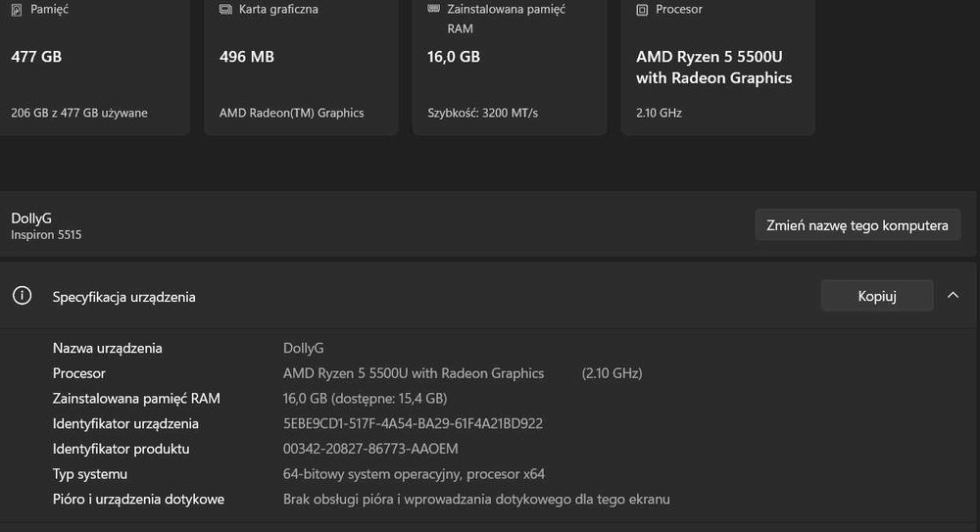Click the (2.10 GHz) value in Procesor row
Screen dimensions: 980x532
[612, 373]
